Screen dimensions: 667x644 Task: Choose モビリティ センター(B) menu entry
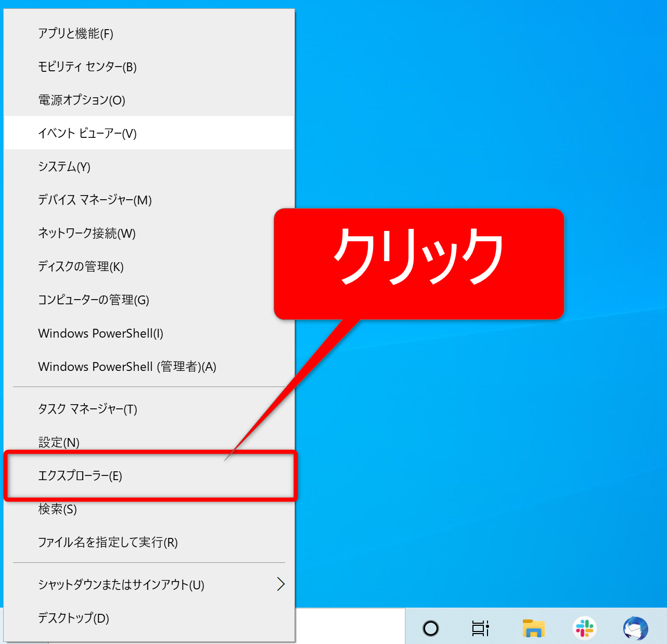tap(87, 67)
